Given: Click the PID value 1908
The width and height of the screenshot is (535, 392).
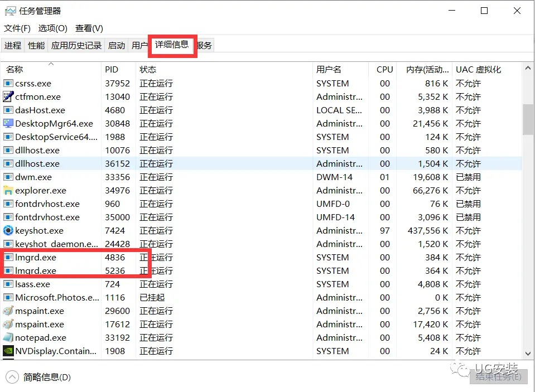Looking at the screenshot, I should [115, 351].
